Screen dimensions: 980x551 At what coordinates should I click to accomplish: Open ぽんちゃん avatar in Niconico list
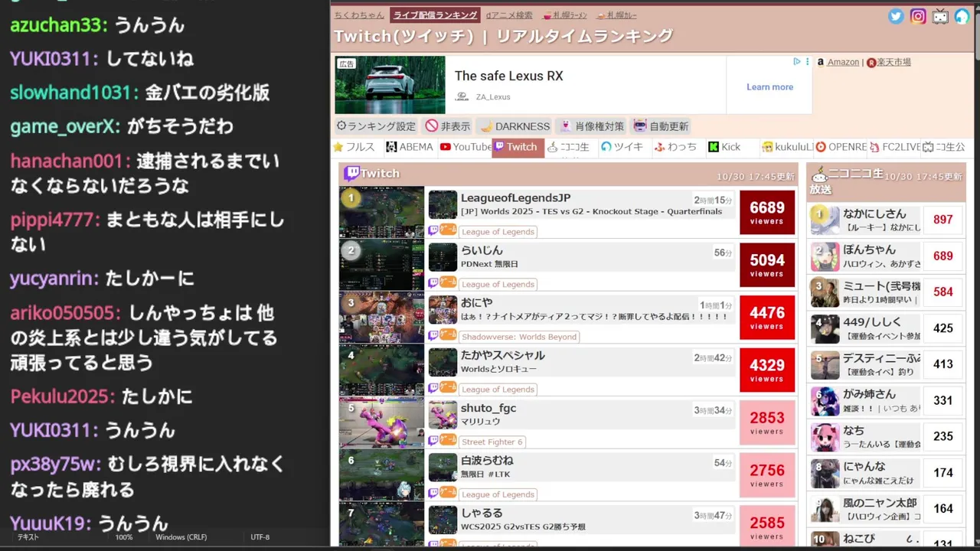(825, 256)
